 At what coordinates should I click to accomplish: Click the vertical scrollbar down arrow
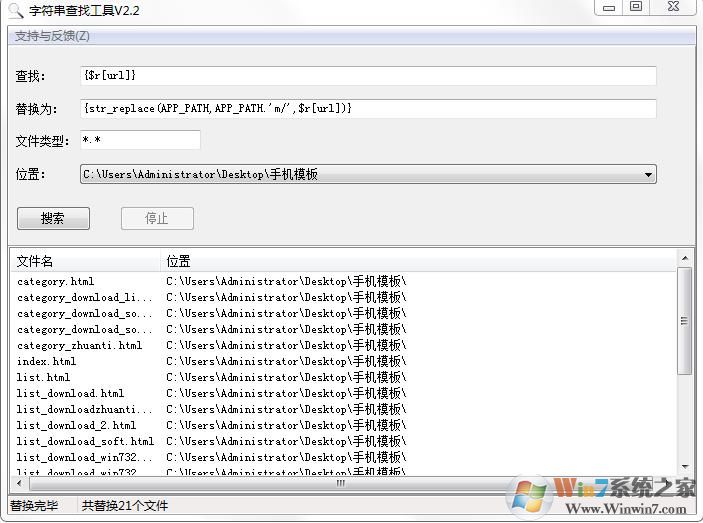tap(685, 467)
